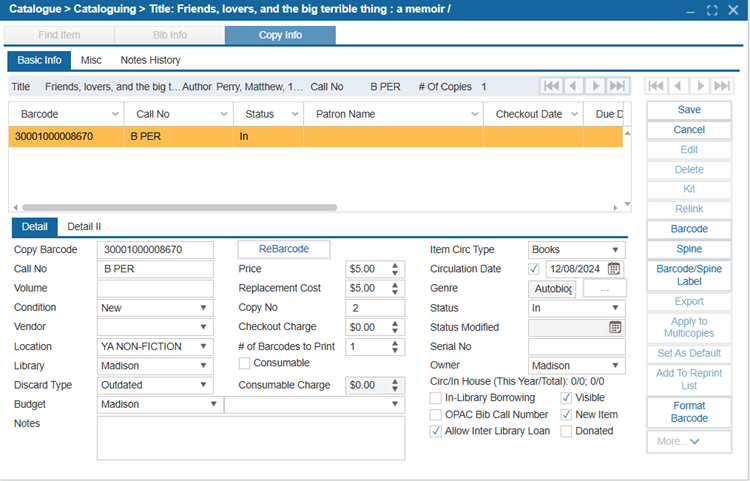Click the Cancel button
The image size is (750, 481).
click(x=689, y=130)
